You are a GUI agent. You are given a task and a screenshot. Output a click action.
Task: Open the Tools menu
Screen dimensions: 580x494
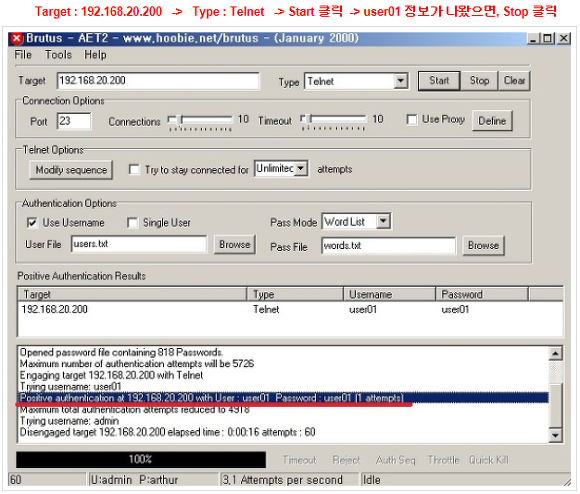(58, 55)
